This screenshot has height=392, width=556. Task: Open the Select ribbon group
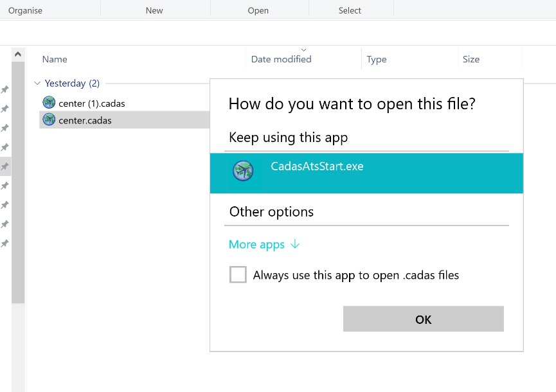click(350, 11)
